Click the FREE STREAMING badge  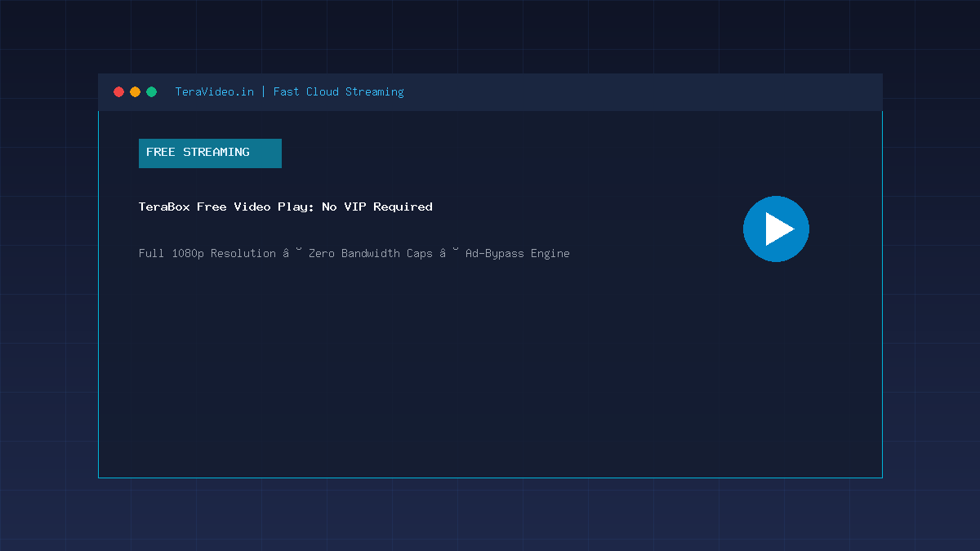click(210, 153)
